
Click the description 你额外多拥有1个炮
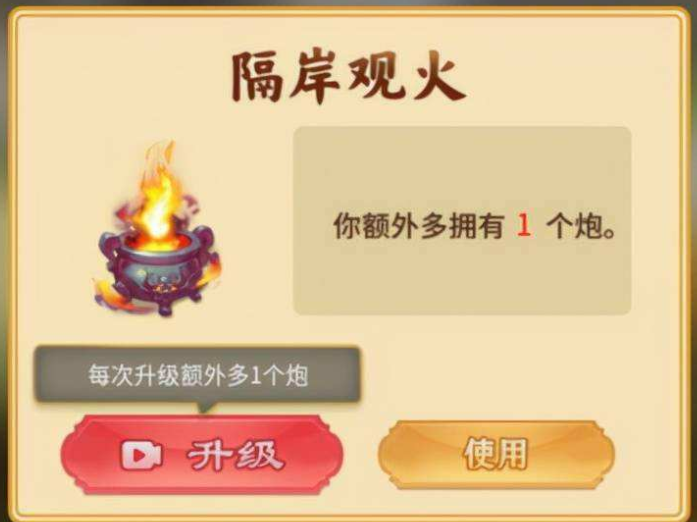point(475,226)
